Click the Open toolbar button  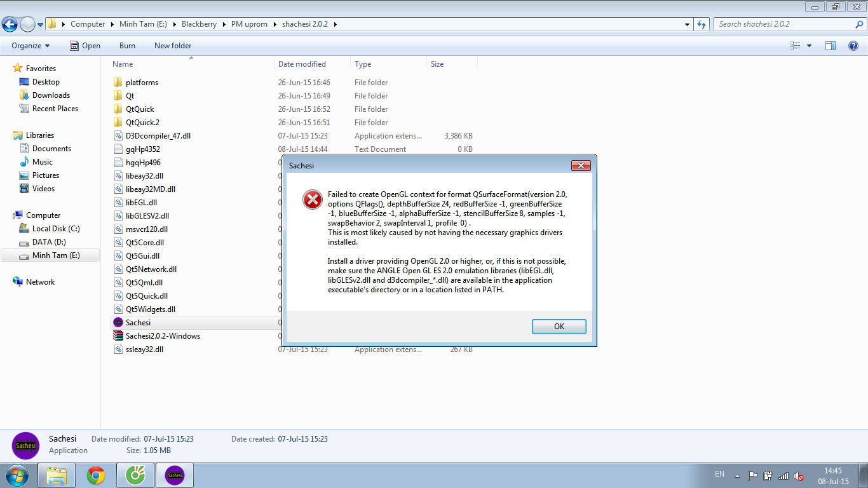coord(85,46)
